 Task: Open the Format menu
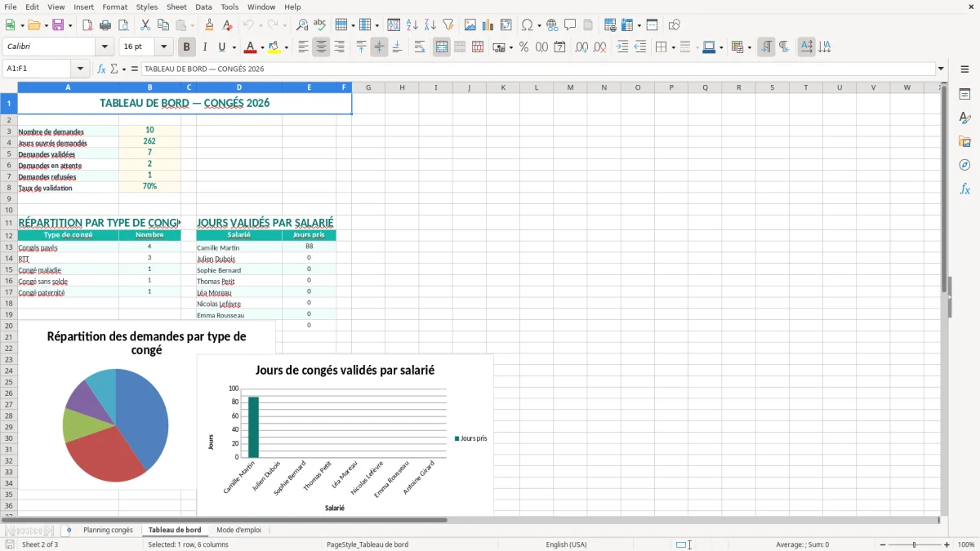click(114, 7)
